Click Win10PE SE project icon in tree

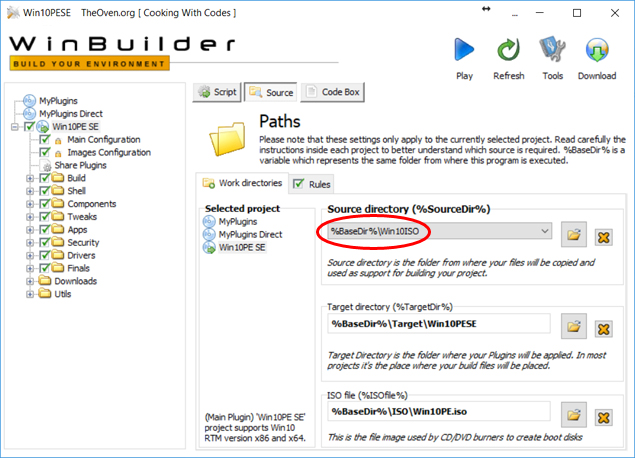(x=43, y=127)
